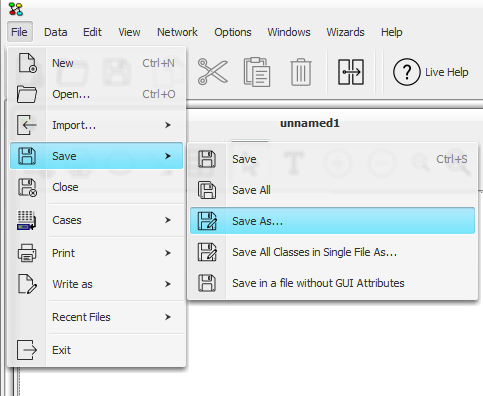Click the Close disk icon in File menu
This screenshot has height=396, width=483.
click(27, 187)
